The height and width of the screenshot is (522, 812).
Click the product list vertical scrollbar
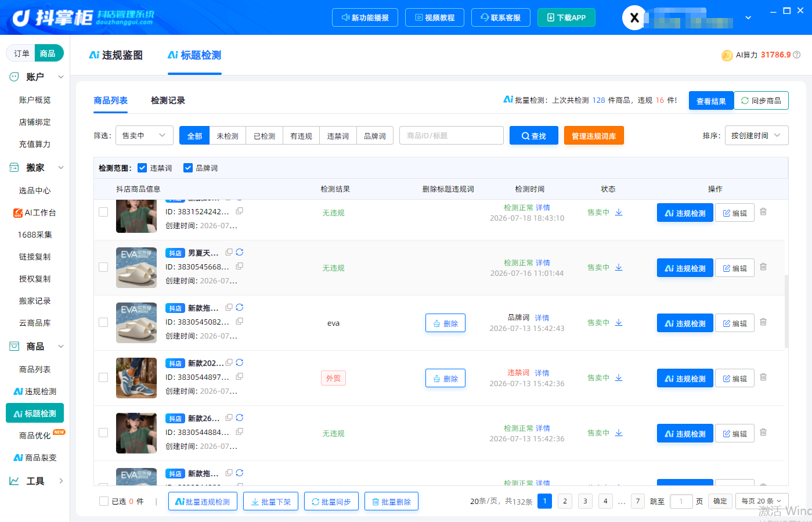(786, 311)
